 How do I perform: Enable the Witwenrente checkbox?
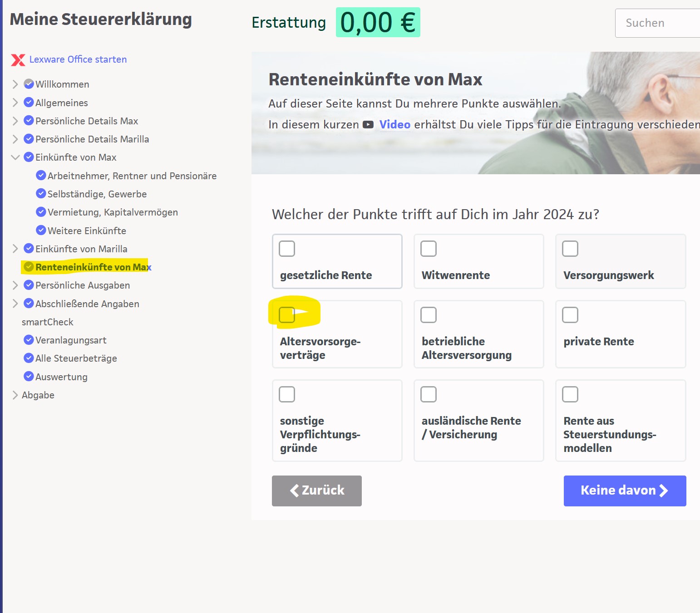tap(429, 249)
